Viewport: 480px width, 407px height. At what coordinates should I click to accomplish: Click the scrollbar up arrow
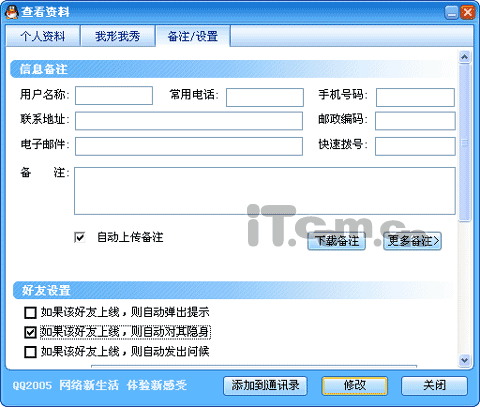(464, 57)
